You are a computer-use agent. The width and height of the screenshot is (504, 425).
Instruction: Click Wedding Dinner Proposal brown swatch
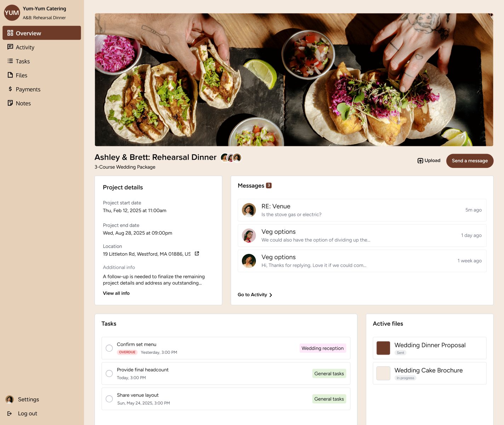tap(383, 348)
